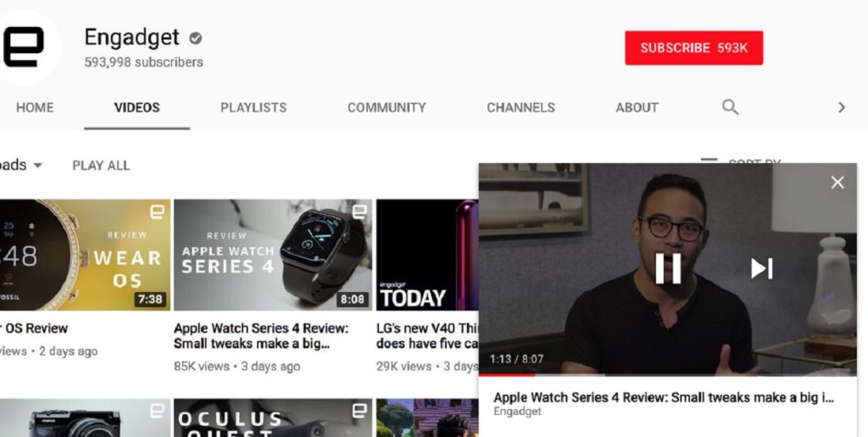The width and height of the screenshot is (868, 437).
Task: Skip to next video in miniplayer
Action: (761, 268)
